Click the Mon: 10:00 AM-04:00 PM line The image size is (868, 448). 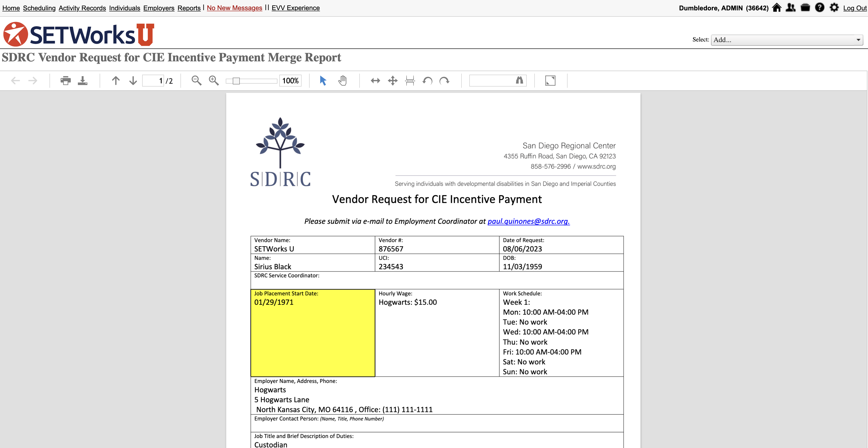pos(546,312)
